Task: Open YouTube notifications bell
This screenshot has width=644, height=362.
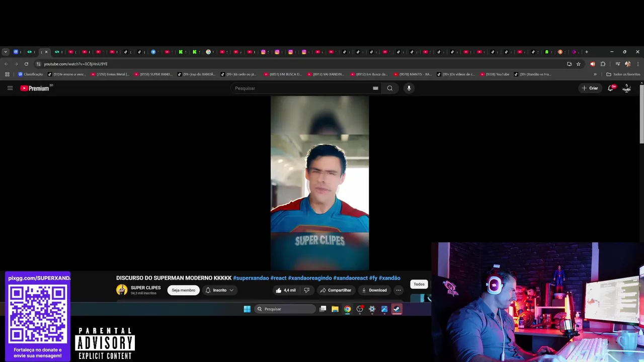Action: (x=611, y=88)
